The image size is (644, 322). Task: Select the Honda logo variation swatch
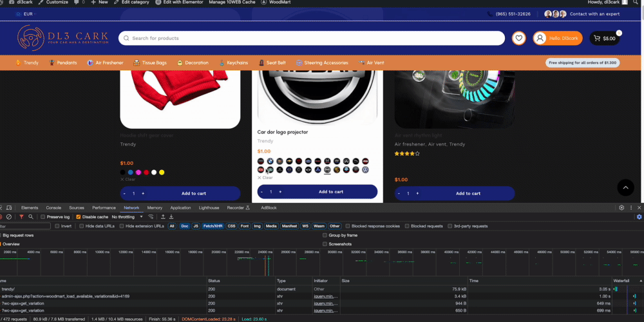pos(327,161)
